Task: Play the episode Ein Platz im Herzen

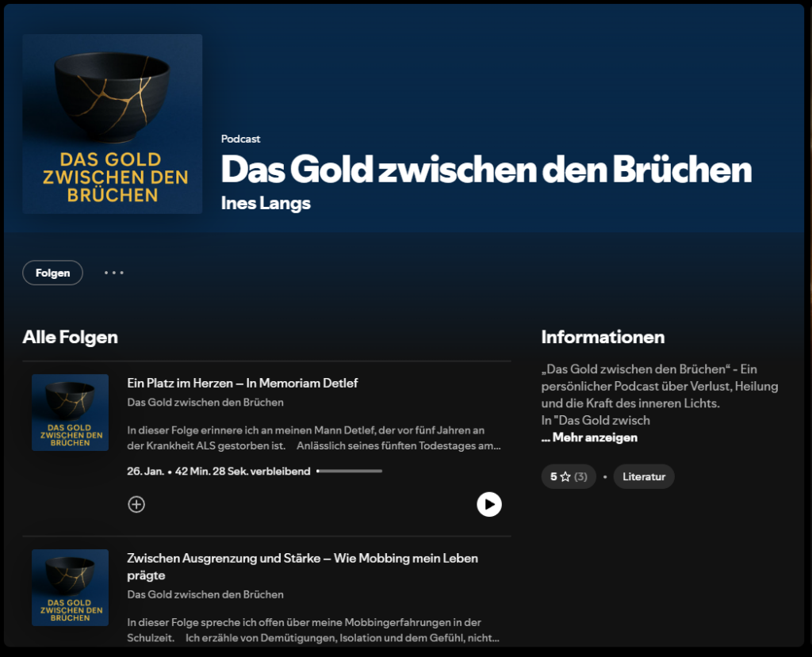Action: 488,504
